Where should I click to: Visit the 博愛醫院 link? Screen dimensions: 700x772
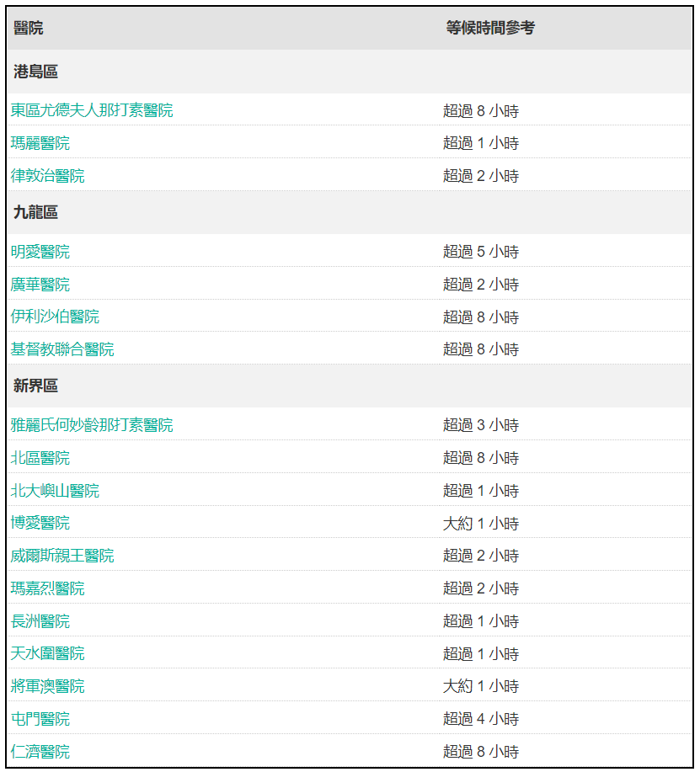[x=40, y=523]
